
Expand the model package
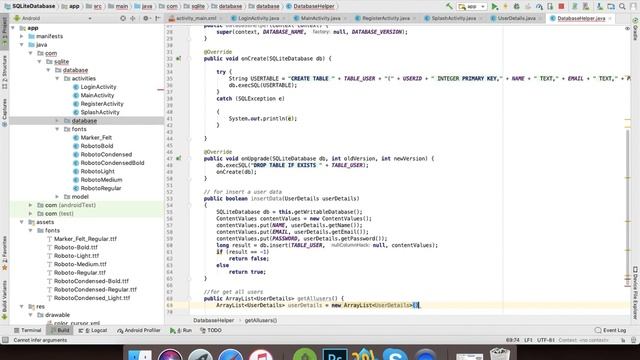(57, 197)
